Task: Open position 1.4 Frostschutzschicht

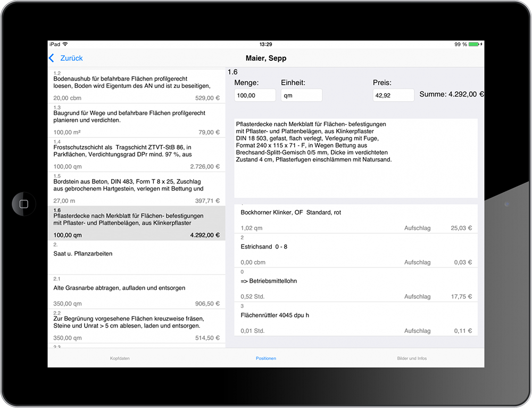Action: [x=136, y=154]
